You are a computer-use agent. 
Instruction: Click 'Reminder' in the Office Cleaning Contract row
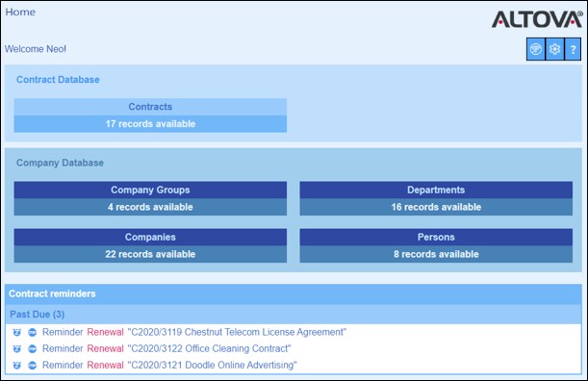(x=63, y=348)
